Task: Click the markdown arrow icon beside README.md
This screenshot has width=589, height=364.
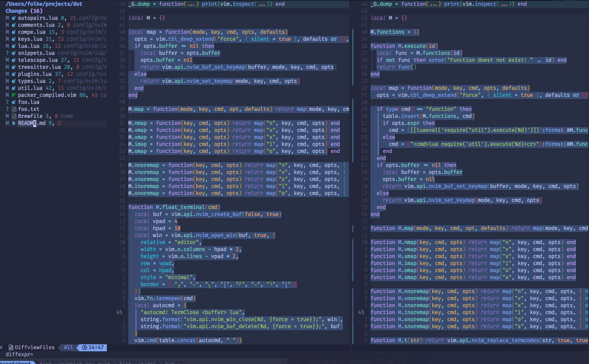Action: [14, 123]
